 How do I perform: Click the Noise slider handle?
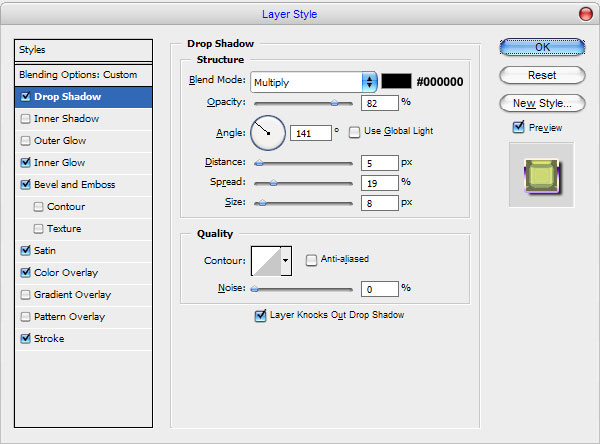[x=254, y=289]
